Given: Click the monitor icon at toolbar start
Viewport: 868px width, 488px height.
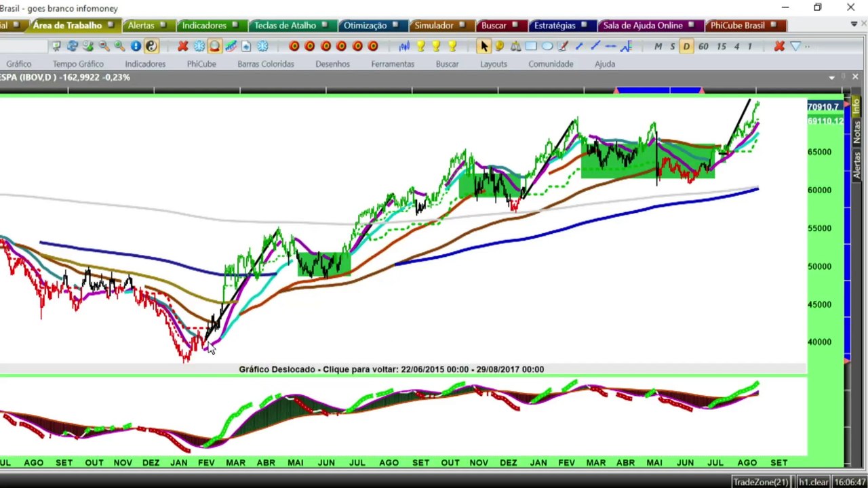Looking at the screenshot, I should point(56,46).
